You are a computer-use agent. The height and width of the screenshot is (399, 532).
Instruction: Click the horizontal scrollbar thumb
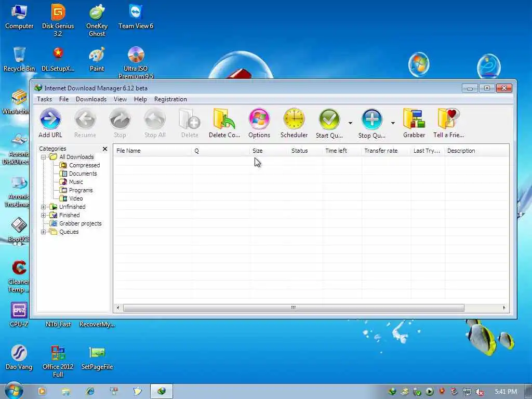(294, 308)
